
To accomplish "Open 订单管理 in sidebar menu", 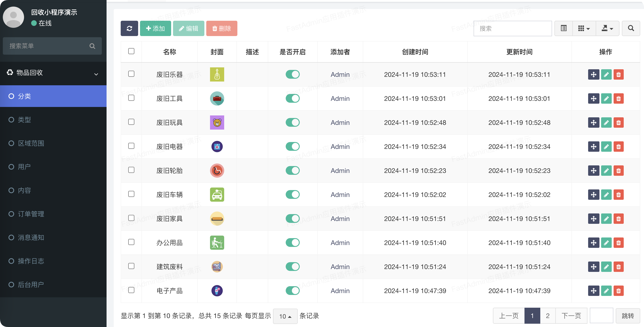I will point(31,214).
